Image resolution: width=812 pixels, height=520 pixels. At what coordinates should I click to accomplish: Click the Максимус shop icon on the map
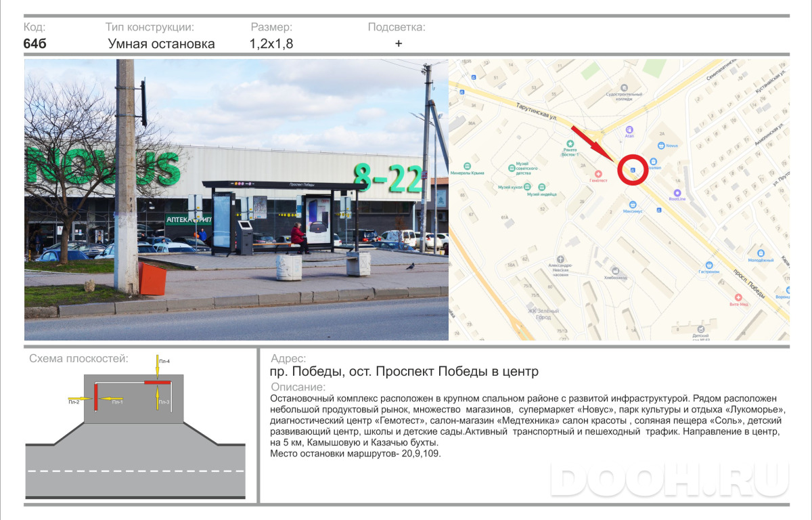point(633,204)
